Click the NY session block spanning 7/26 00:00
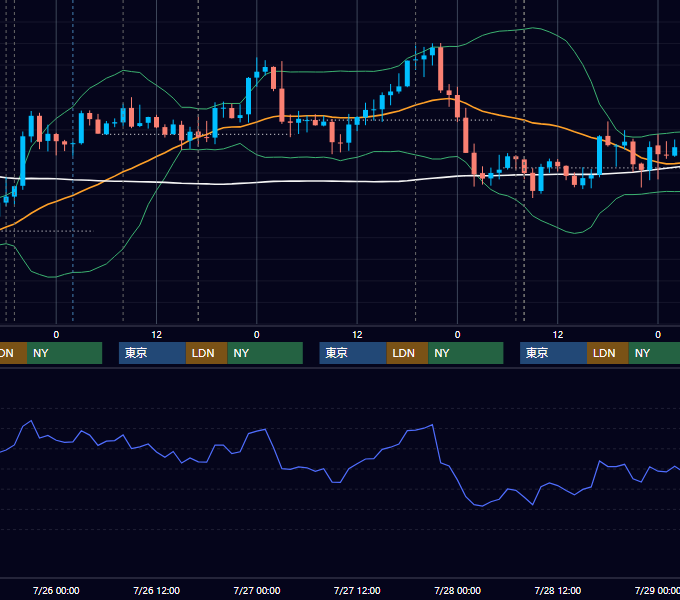This screenshot has height=600, width=680. click(64, 353)
